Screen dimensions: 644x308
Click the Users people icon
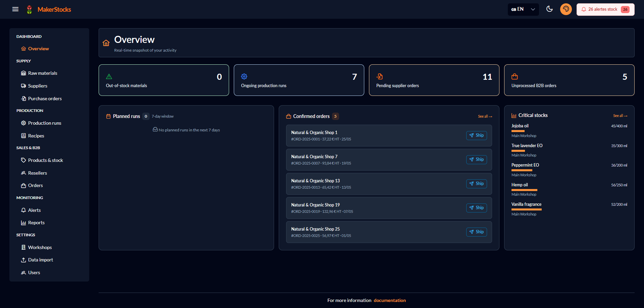point(23,272)
